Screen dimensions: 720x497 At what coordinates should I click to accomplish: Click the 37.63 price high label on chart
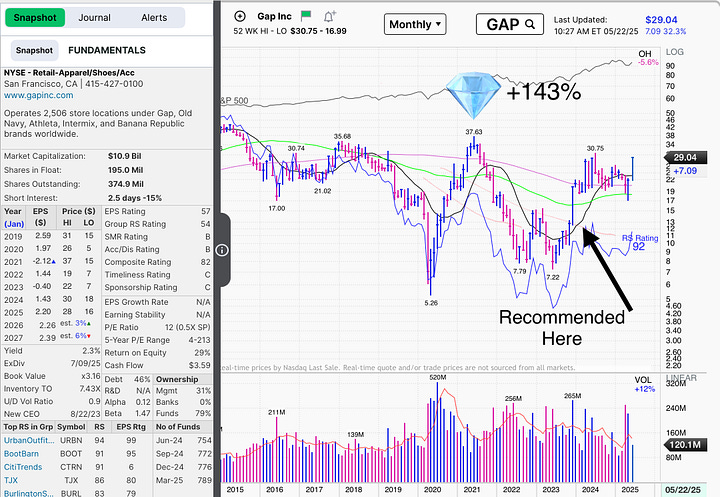[x=474, y=132]
